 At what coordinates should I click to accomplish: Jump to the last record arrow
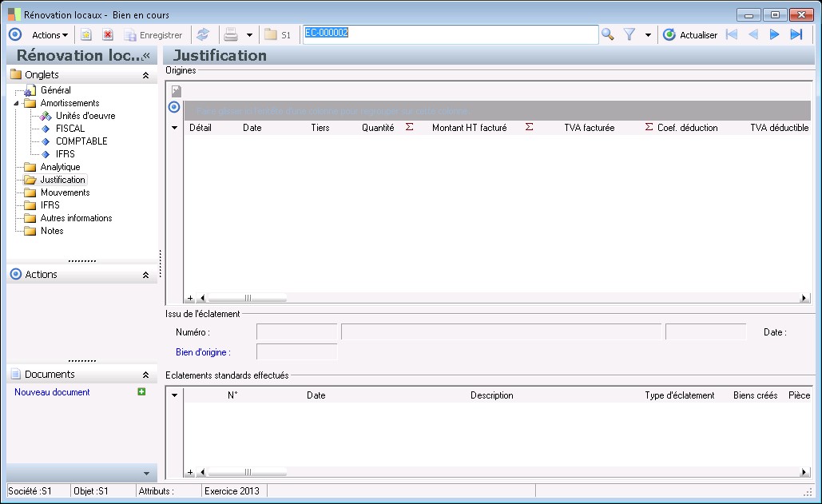point(796,35)
